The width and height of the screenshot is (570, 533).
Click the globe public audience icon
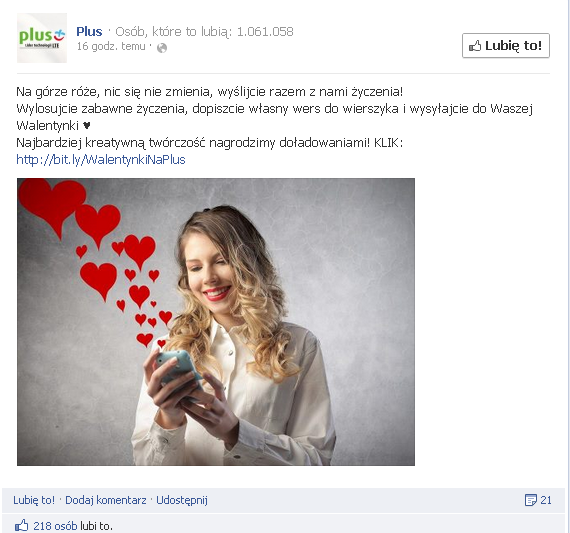coord(162,48)
